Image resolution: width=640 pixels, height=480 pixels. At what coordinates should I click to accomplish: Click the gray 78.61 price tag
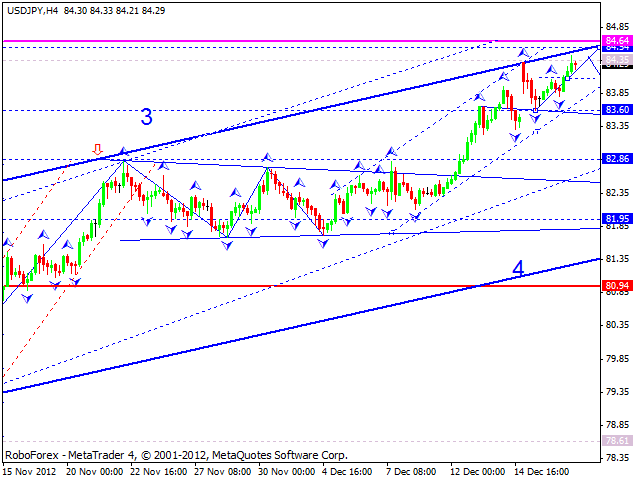click(617, 440)
